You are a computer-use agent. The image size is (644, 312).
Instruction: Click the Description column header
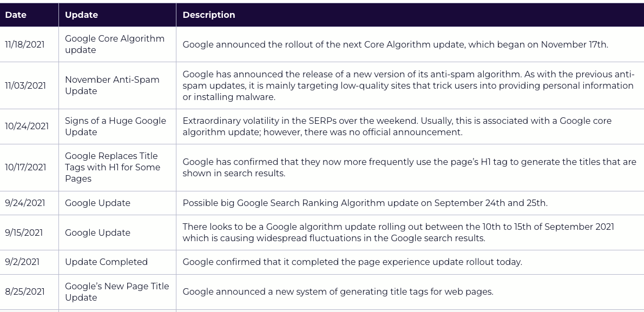(x=410, y=15)
